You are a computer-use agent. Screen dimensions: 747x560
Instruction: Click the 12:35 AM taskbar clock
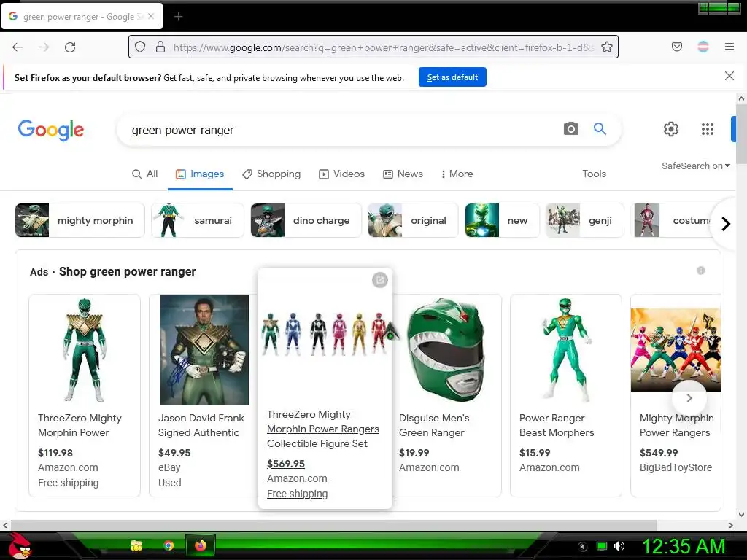[x=684, y=546]
